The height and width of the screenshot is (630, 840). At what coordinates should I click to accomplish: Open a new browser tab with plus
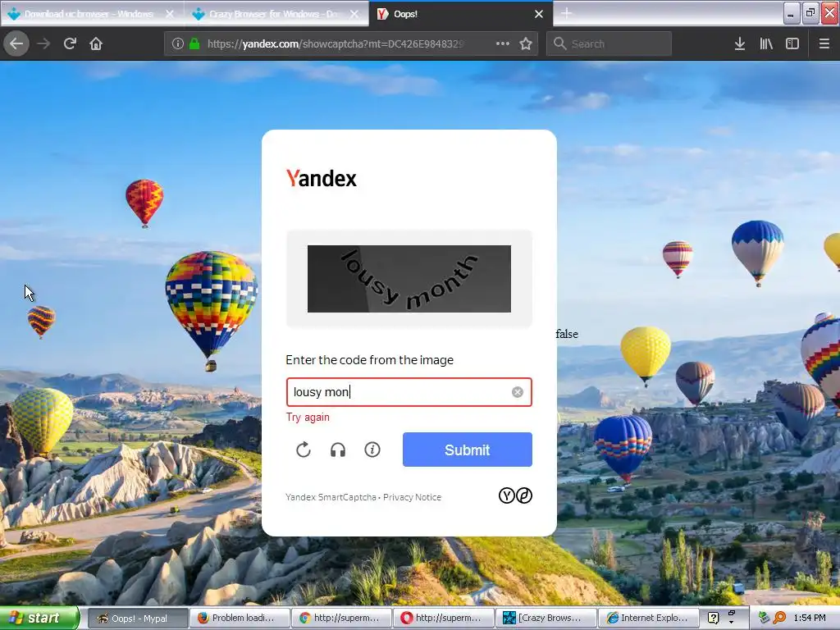pos(566,14)
